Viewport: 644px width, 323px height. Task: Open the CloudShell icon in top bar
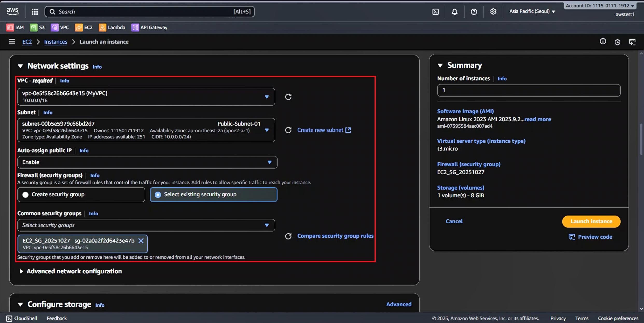435,12
